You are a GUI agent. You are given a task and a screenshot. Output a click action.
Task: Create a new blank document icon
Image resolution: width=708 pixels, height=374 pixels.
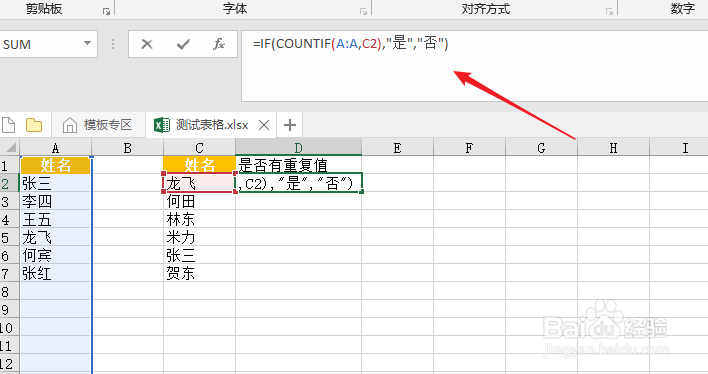[9, 125]
